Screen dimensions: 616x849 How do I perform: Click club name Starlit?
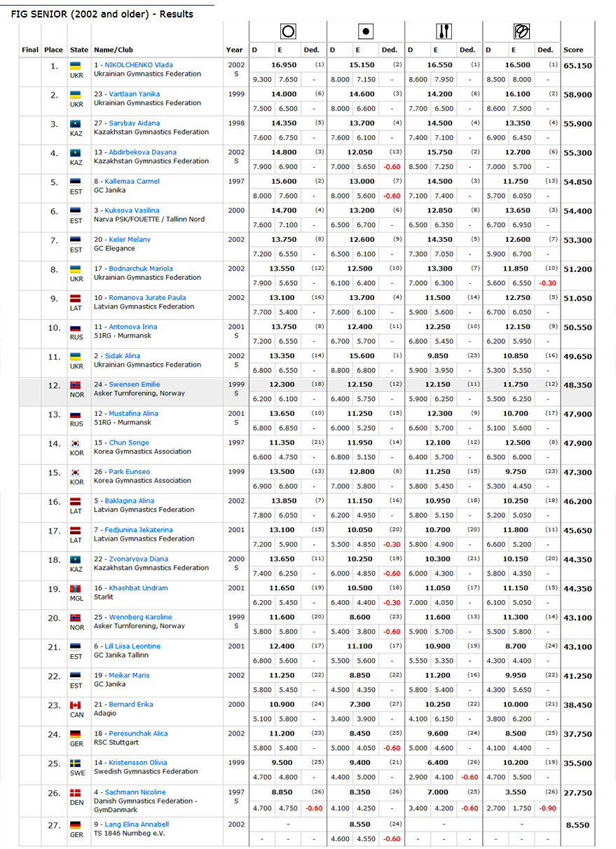click(103, 597)
